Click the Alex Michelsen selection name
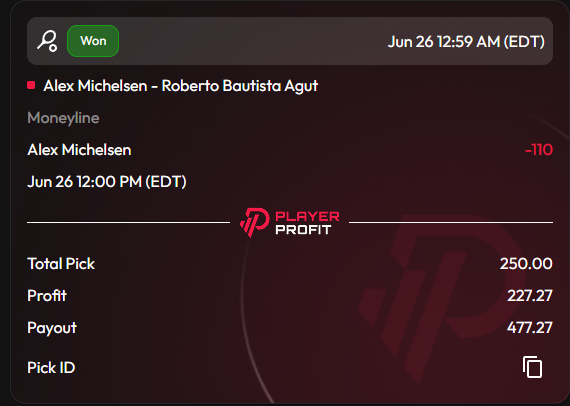Image resolution: width=570 pixels, height=406 pixels. [79, 150]
